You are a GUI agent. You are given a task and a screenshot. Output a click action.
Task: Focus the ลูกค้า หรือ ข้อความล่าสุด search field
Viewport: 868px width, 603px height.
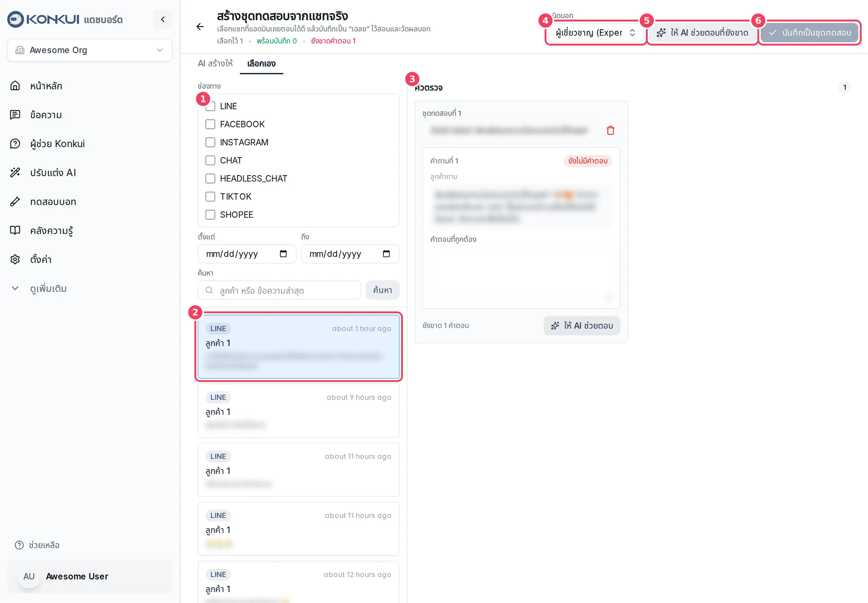(x=280, y=290)
